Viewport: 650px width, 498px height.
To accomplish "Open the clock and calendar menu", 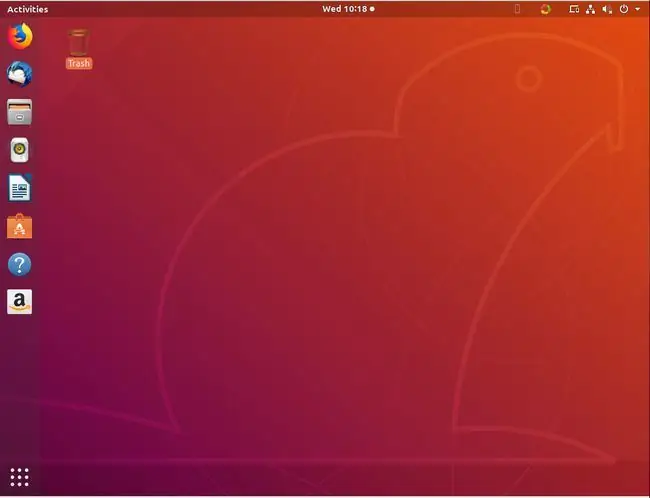I will 348,9.
